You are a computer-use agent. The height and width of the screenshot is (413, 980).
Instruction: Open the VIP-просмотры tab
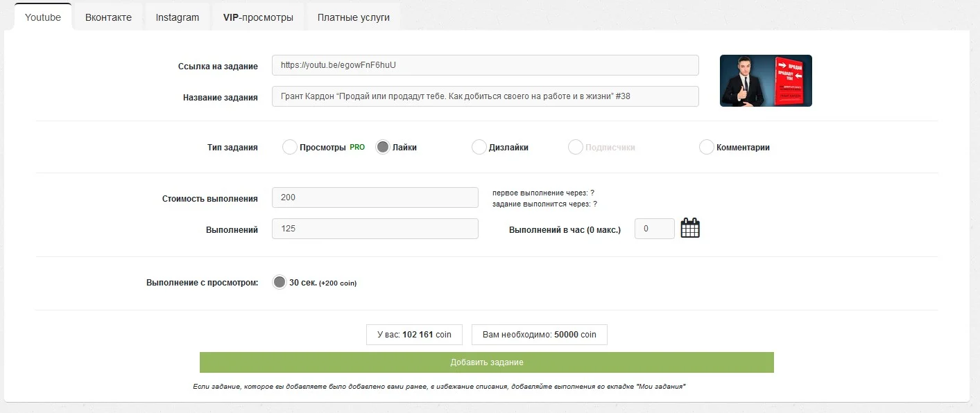258,17
